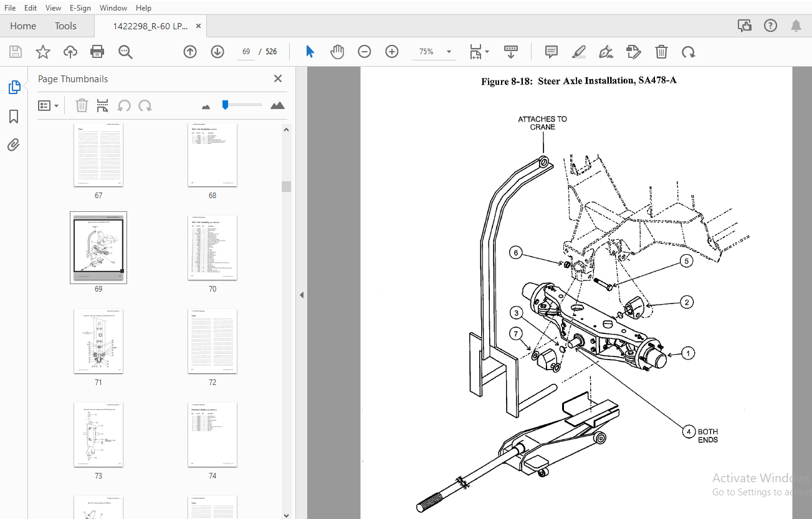Screen dimensions: 812x519
Task: Open the E-Sign menu
Action: [80, 8]
